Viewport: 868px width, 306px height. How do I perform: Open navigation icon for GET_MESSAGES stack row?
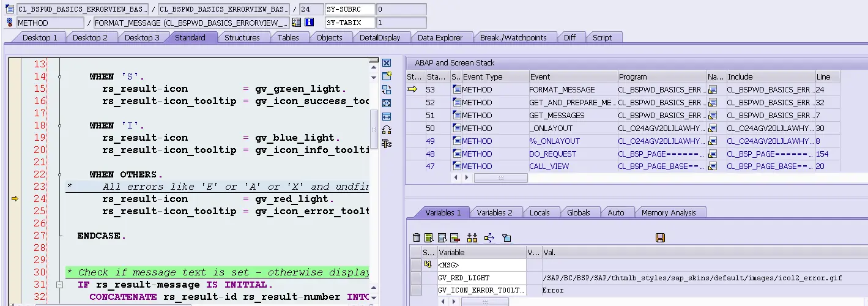pos(713,115)
